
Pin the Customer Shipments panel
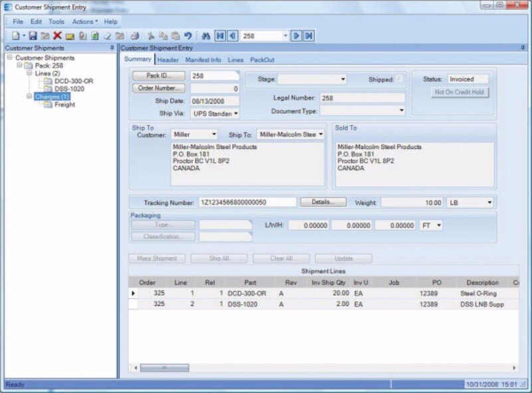pyautogui.click(x=112, y=48)
